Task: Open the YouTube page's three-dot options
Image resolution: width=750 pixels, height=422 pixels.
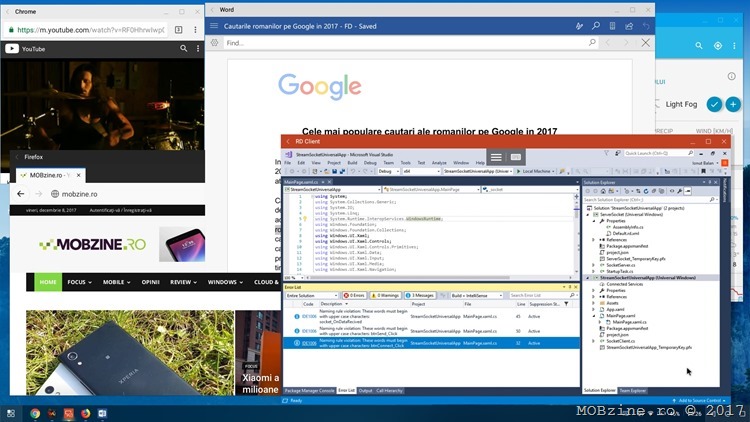Action: point(198,48)
